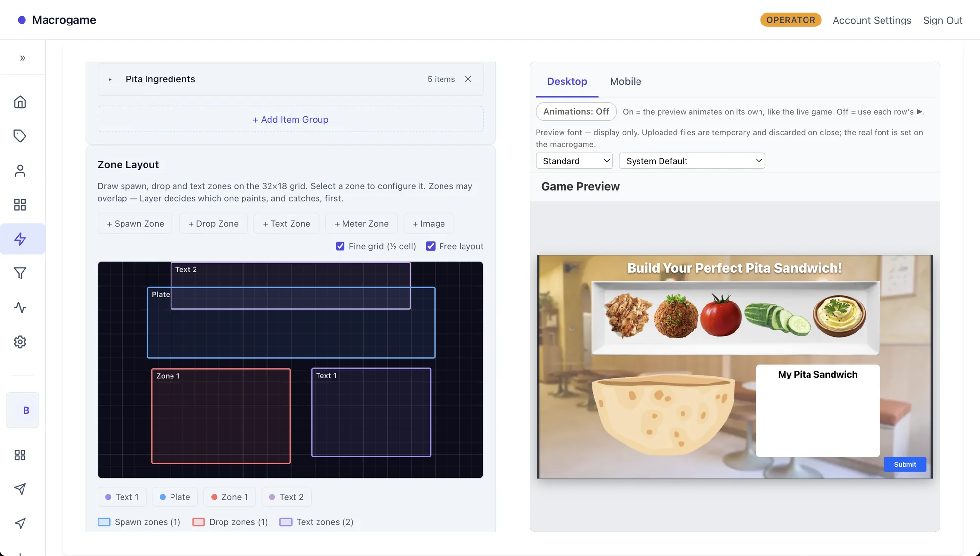Toggle the Free layout checkbox

coord(431,246)
